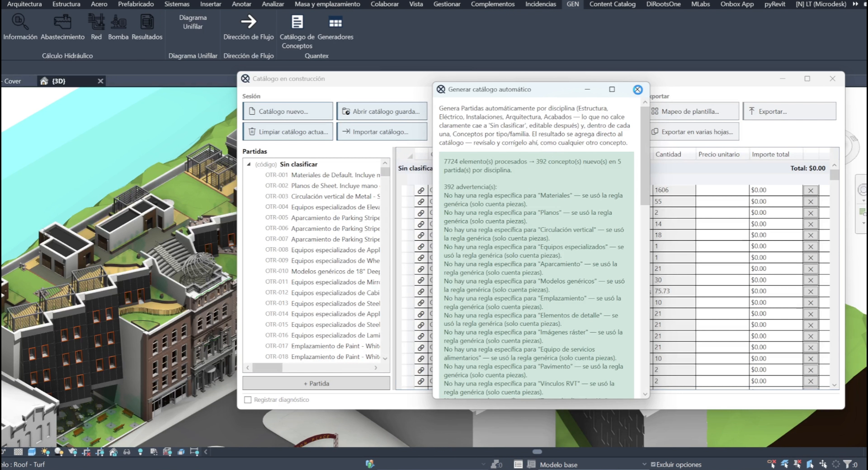Image resolution: width=868 pixels, height=470 pixels.
Task: Activate Dirección de Flujo arrow tool
Action: (248, 27)
